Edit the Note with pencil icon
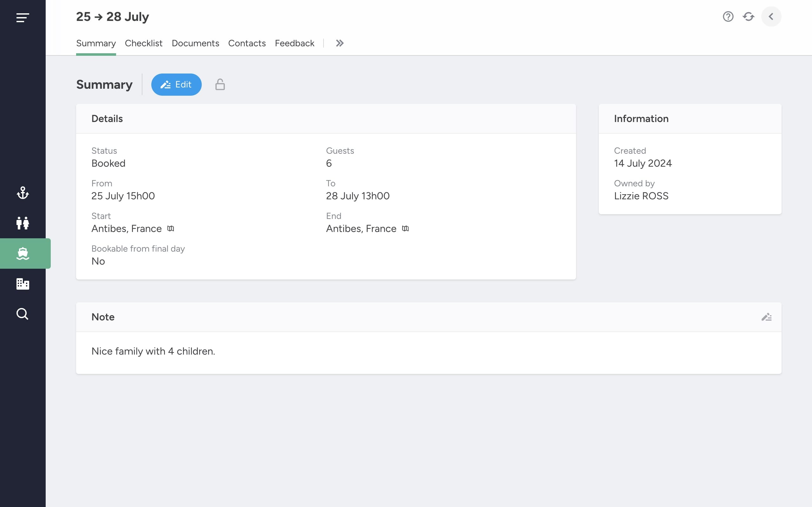 tap(766, 317)
